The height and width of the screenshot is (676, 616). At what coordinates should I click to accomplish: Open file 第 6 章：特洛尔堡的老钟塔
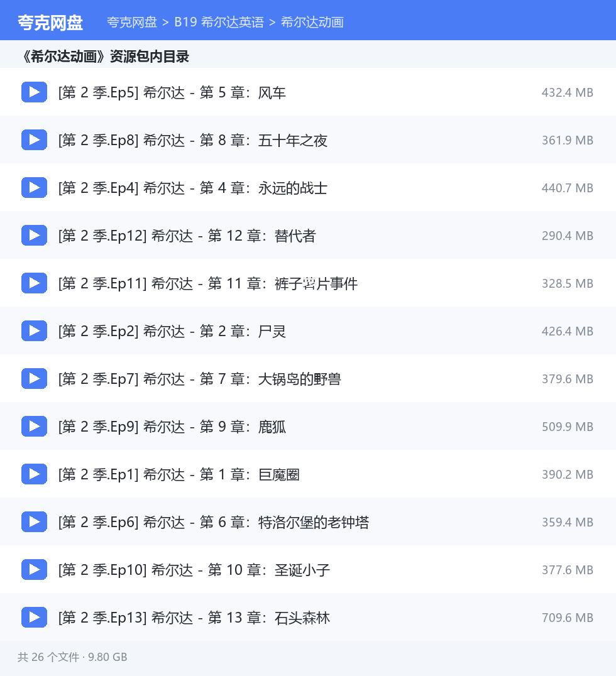pyautogui.click(x=214, y=522)
